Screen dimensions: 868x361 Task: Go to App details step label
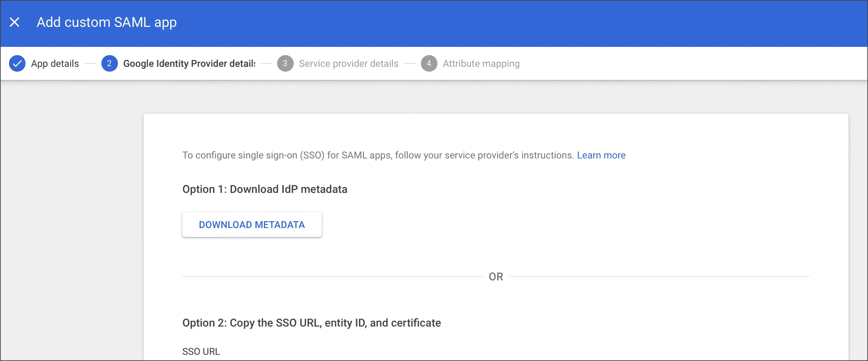(x=55, y=64)
